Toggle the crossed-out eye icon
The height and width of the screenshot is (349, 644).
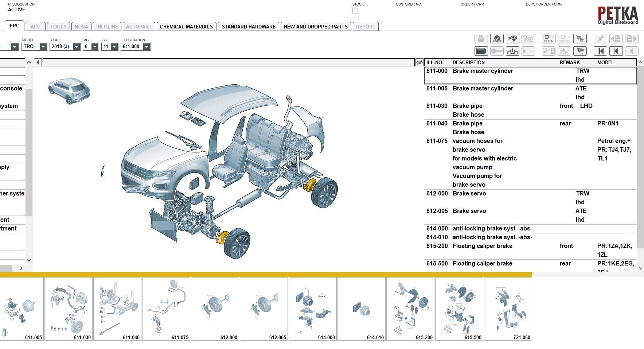(x=419, y=62)
